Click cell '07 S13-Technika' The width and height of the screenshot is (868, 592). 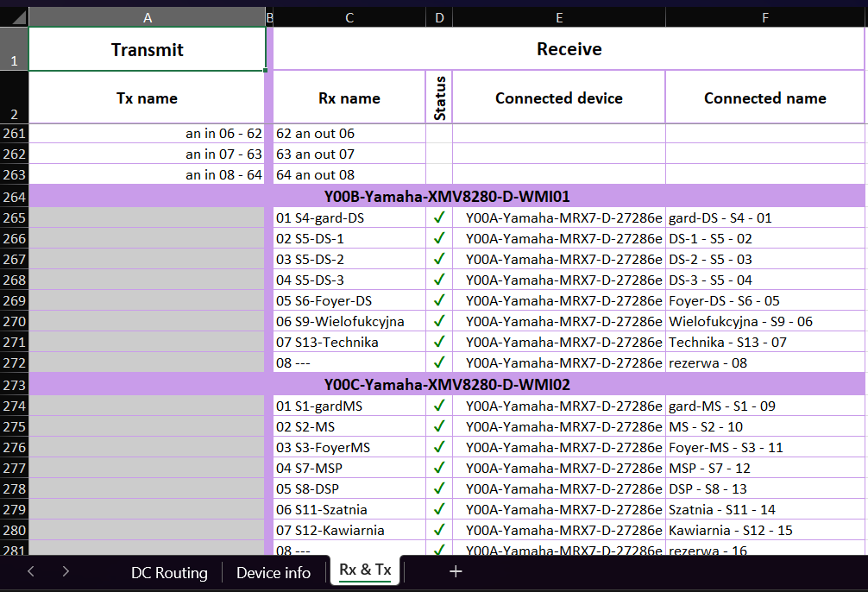(x=349, y=343)
